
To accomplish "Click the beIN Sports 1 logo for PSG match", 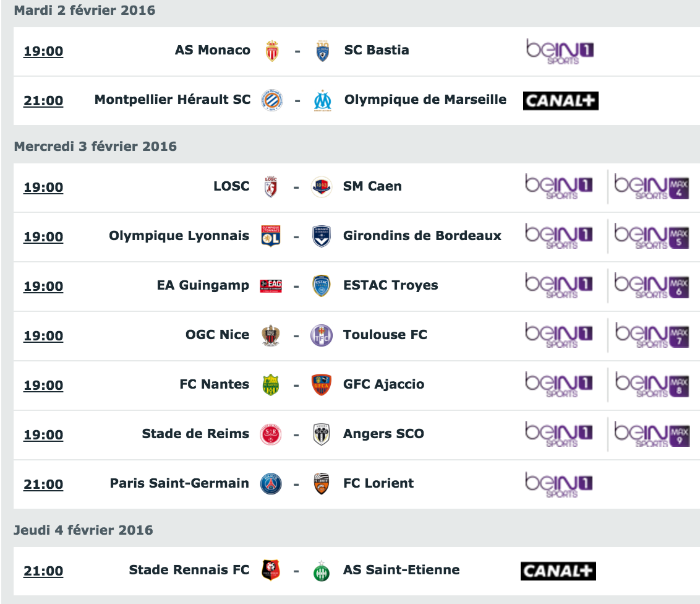I will tap(559, 485).
